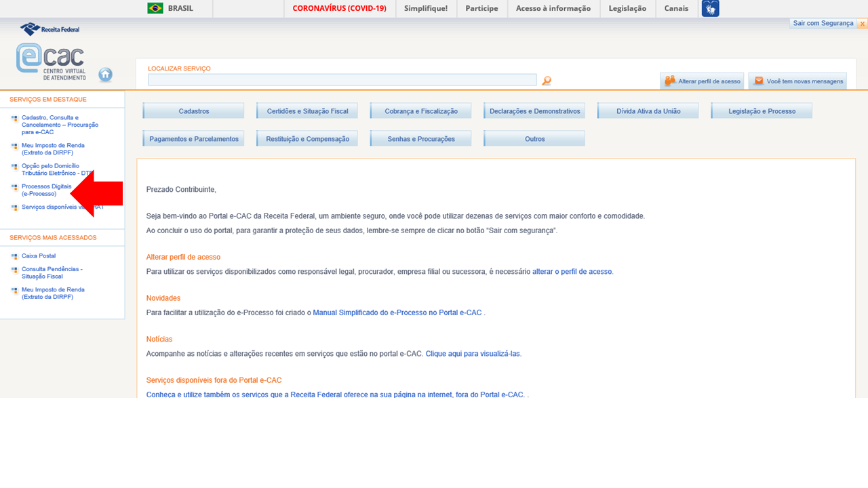Open Canais top bar link

676,8
